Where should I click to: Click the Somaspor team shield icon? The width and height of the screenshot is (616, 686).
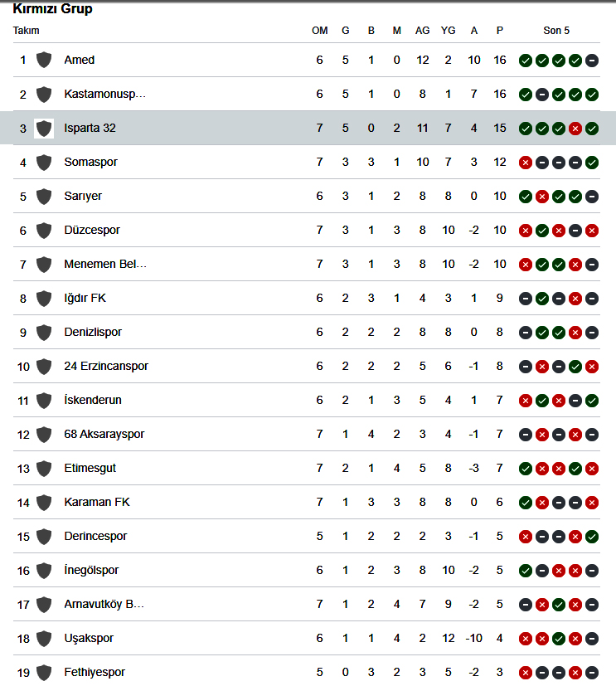click(x=44, y=163)
